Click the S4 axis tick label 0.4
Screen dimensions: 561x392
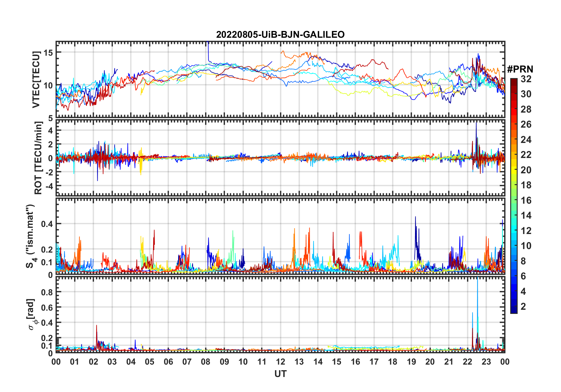[47, 224]
